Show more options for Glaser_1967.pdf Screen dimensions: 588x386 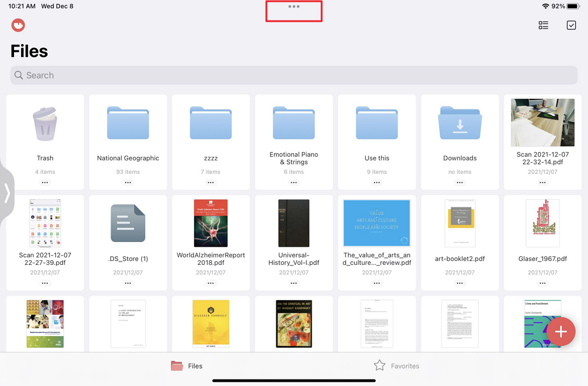[543, 283]
